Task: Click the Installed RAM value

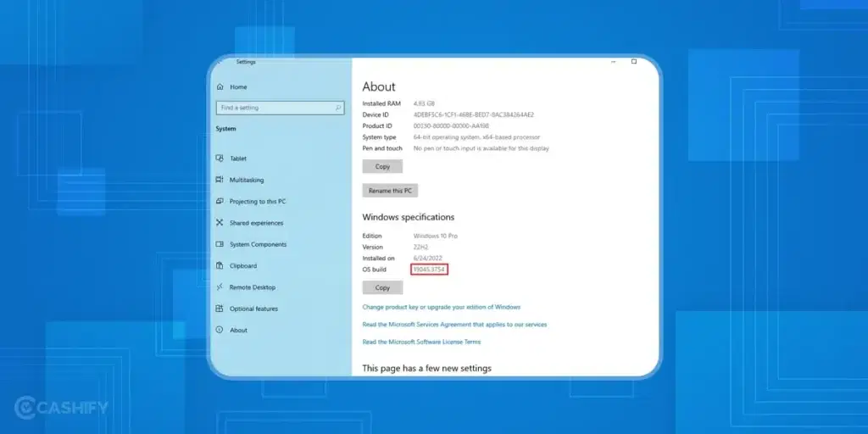Action: pos(424,103)
